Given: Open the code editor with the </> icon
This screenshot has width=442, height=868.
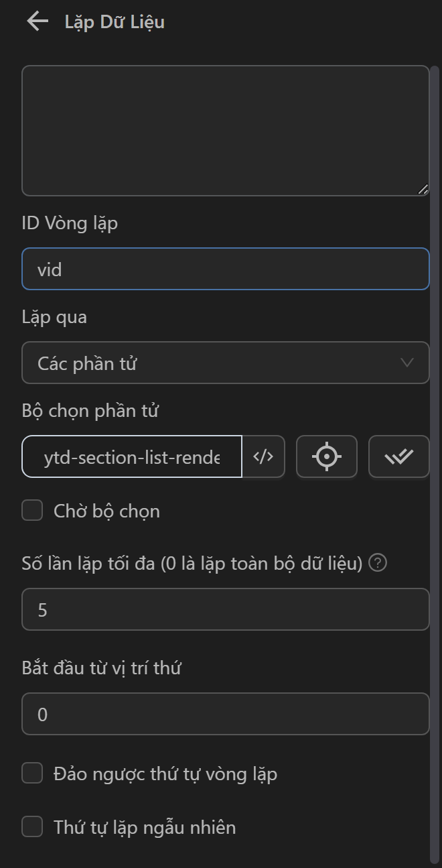Looking at the screenshot, I should [x=263, y=456].
